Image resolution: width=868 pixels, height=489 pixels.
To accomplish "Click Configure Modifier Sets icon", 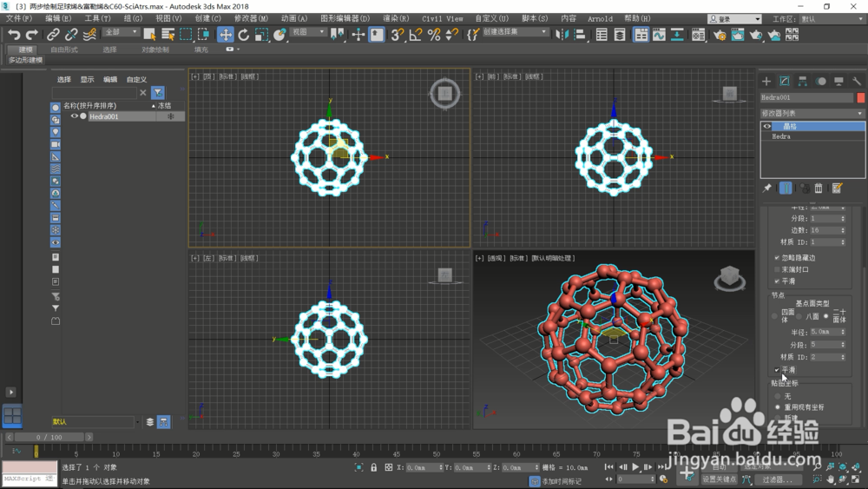I will click(x=837, y=188).
